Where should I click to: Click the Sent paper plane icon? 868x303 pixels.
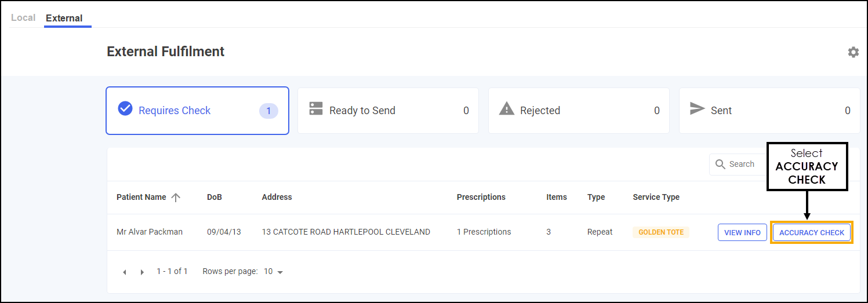click(697, 109)
